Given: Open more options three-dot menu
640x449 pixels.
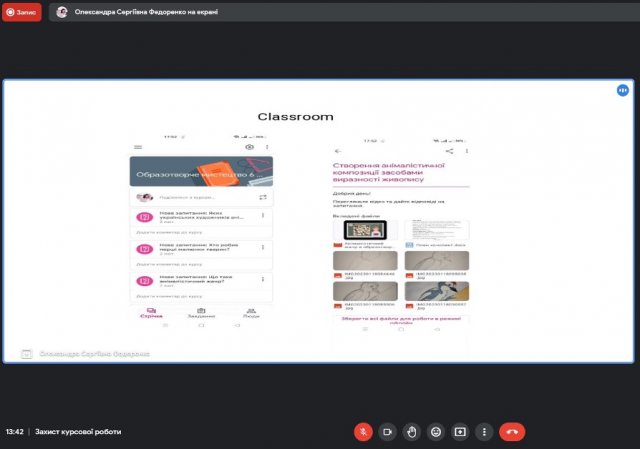Looking at the screenshot, I should click(x=484, y=432).
